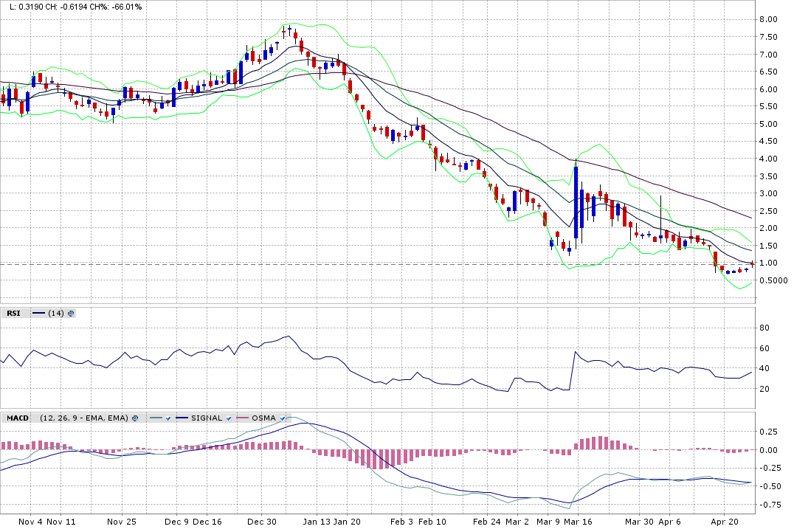Screen dimensions: 794x532
Task: Toggle the MACD line visibility checkbox
Action: tap(168, 418)
